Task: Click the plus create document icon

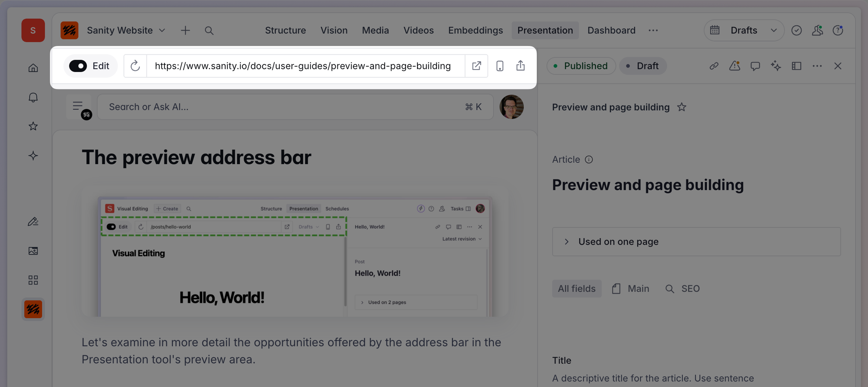Action: tap(185, 30)
